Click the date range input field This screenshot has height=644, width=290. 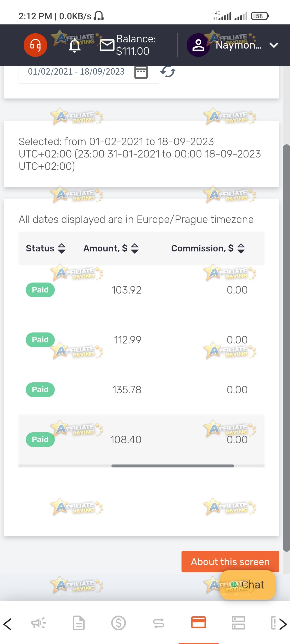pyautogui.click(x=89, y=72)
